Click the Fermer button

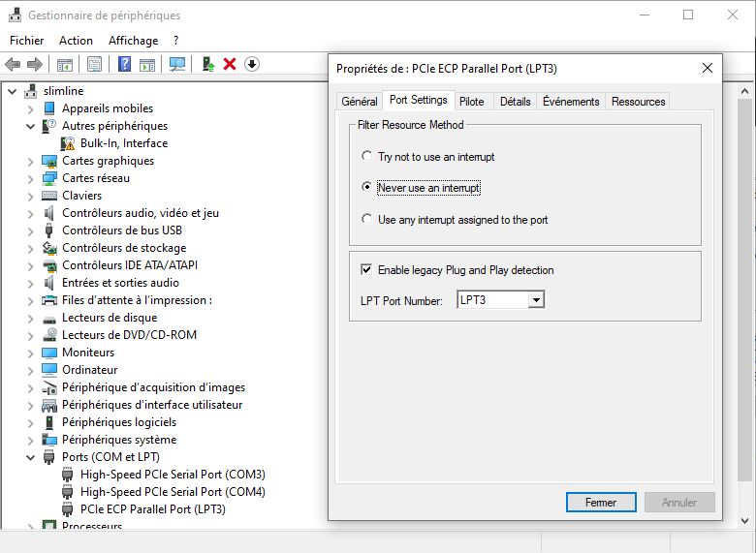601,503
